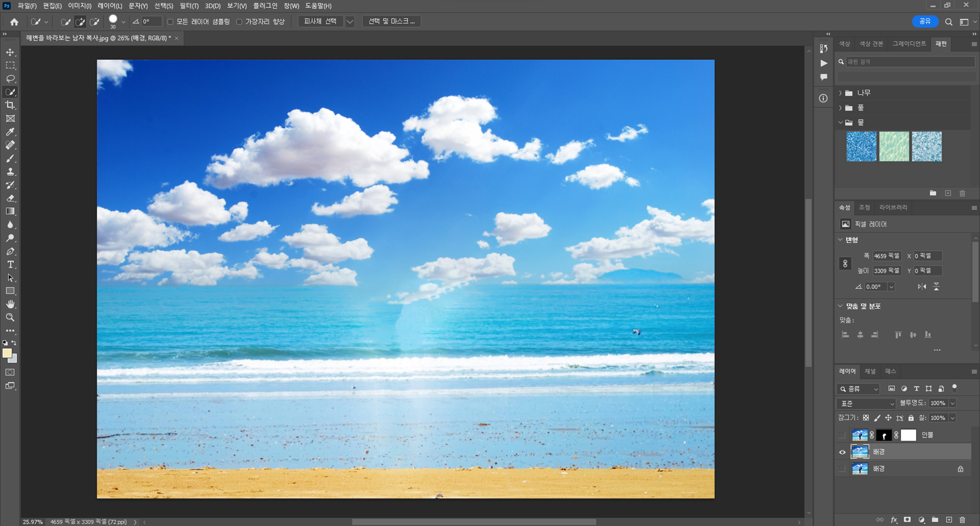980x526 pixels.
Task: Toggle lock transparent pixels
Action: point(866,418)
